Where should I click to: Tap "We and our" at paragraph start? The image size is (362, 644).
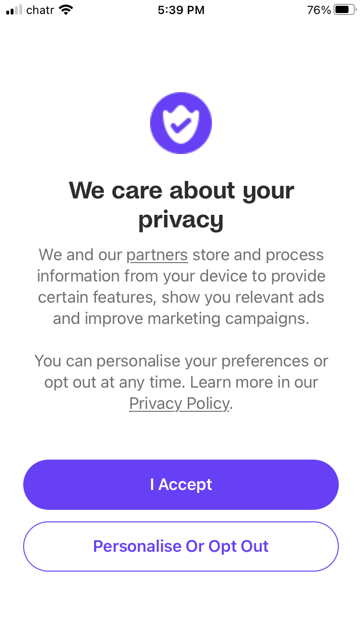(80, 255)
